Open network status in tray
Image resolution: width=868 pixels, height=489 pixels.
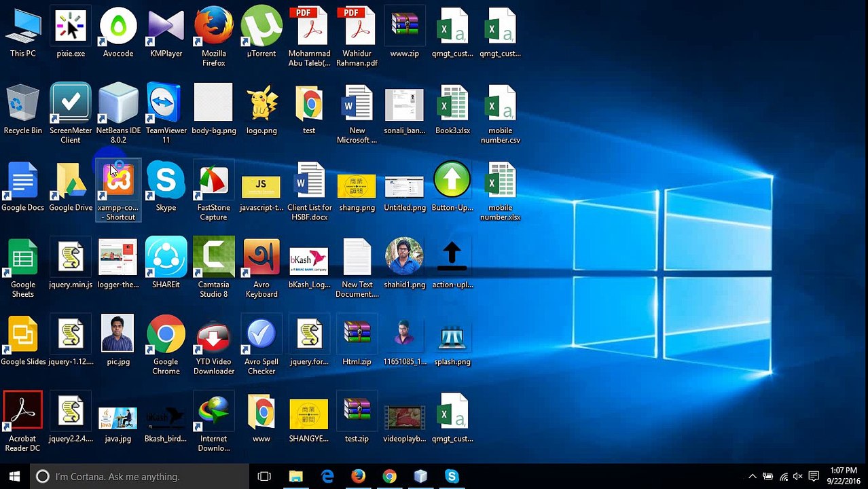pyautogui.click(x=783, y=477)
